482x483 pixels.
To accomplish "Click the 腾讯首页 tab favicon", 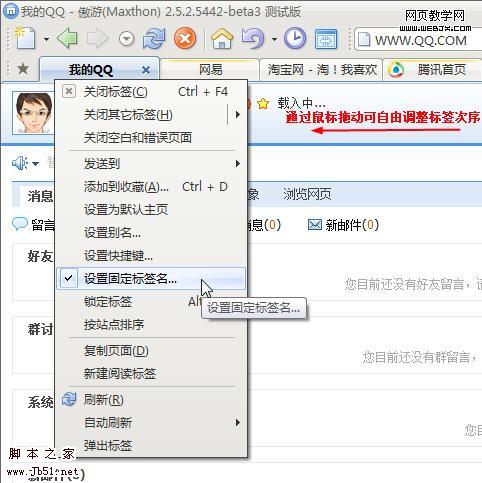I will tap(396, 70).
